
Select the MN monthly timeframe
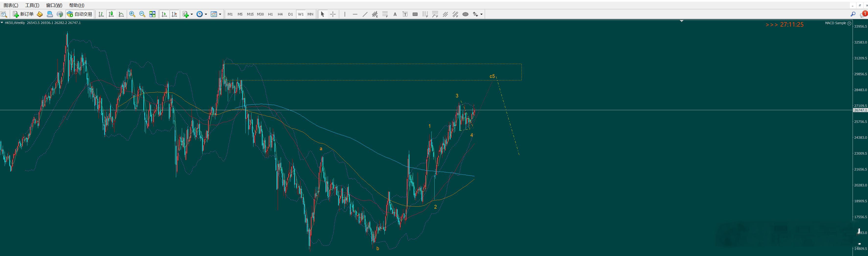(x=310, y=14)
